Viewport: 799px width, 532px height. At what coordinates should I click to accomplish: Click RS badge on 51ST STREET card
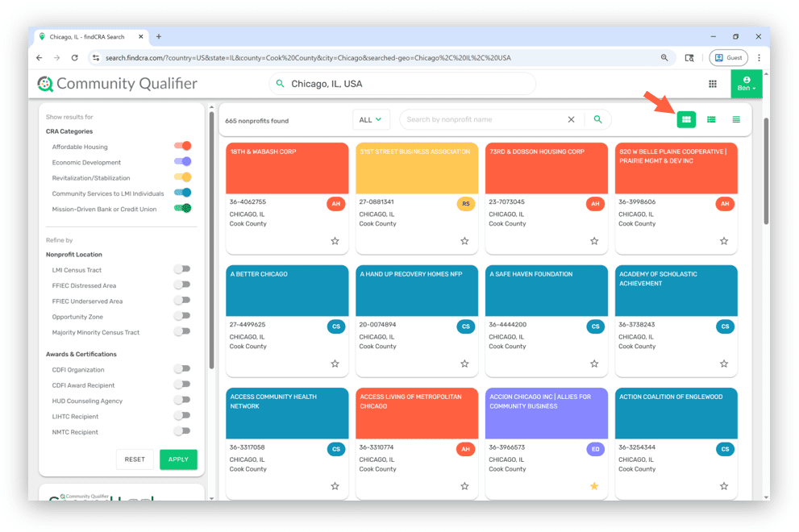click(466, 204)
